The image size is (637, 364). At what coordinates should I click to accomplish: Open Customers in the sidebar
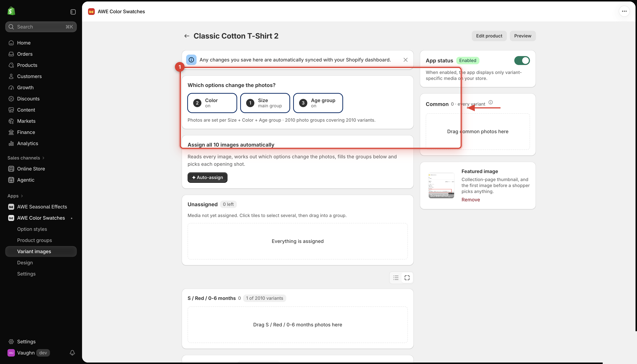click(x=41, y=76)
